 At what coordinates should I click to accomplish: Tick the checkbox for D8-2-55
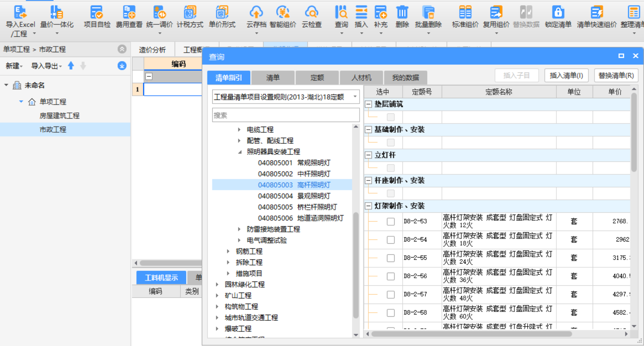tap(391, 258)
